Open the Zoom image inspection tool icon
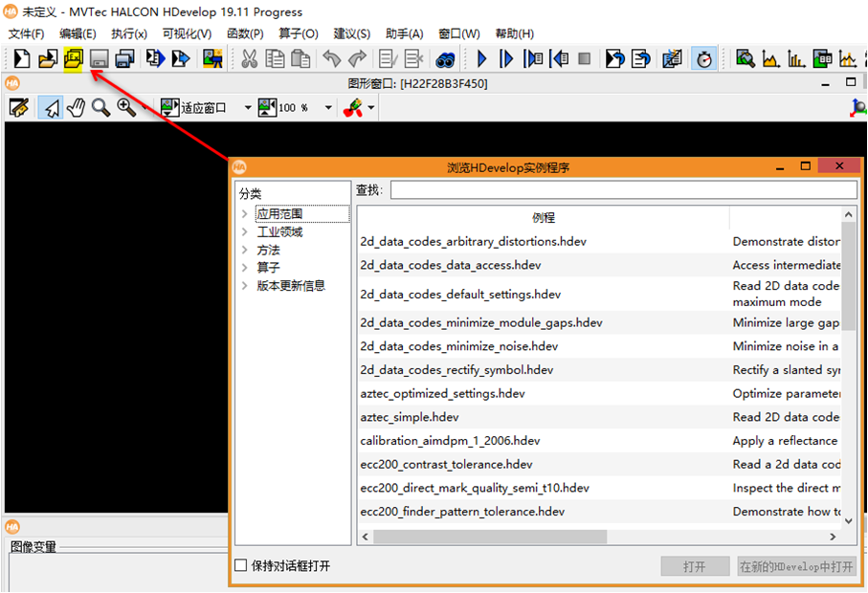This screenshot has width=868, height=593. [x=746, y=58]
